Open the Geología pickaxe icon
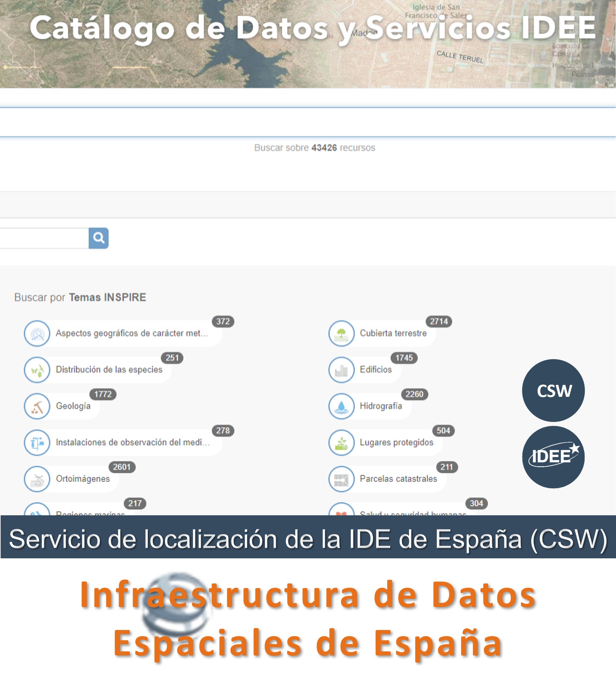 point(37,406)
